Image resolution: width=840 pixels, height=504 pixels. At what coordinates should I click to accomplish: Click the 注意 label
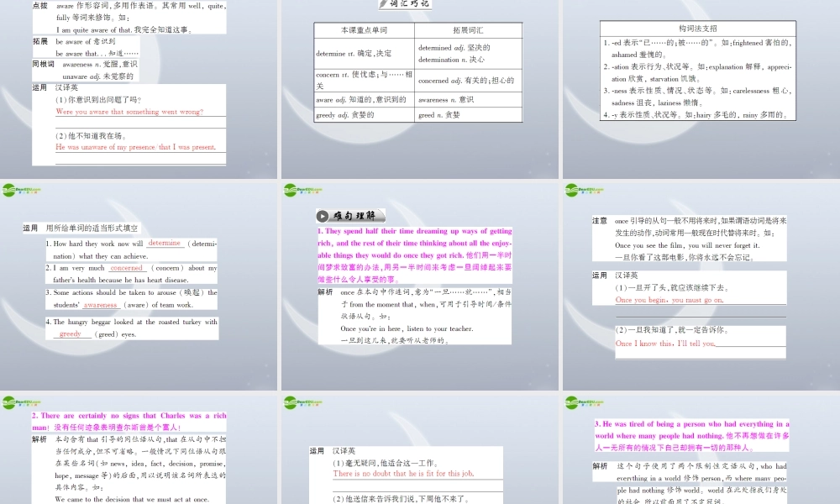coord(600,221)
